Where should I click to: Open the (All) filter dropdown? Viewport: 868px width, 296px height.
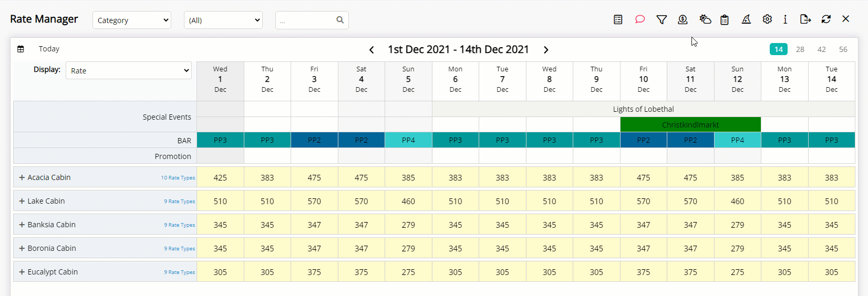(223, 20)
